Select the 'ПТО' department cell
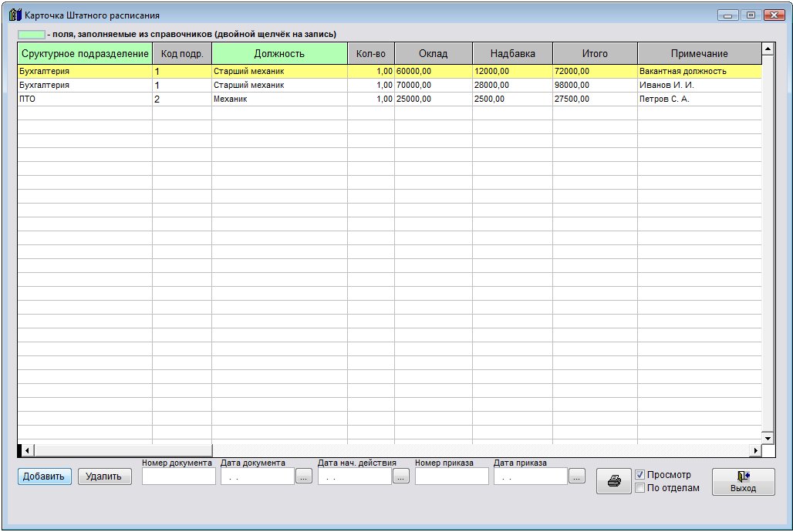Screen dimensions: 793x532 click(x=85, y=99)
